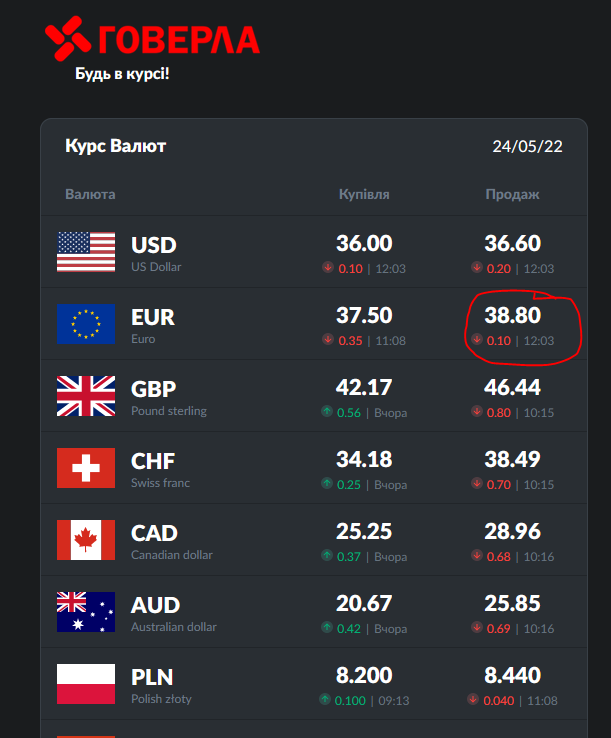
Task: Click the CHF buy rate 34.18
Action: pyautogui.click(x=364, y=460)
